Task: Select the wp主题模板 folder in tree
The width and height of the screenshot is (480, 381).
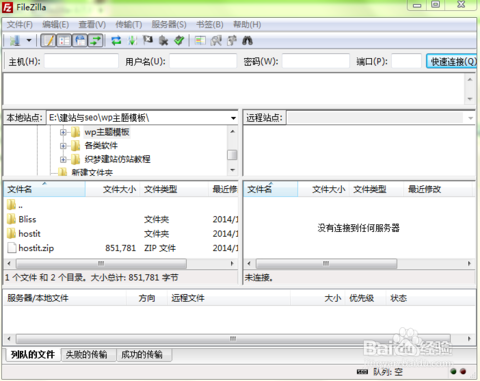Action: click(x=107, y=132)
